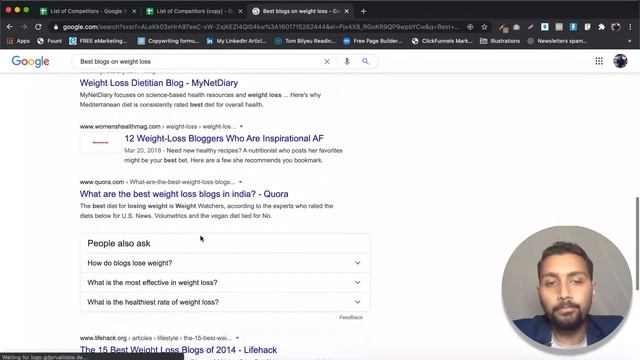The image size is (640, 360).
Task: Start voice search with microphone
Action: click(x=347, y=62)
